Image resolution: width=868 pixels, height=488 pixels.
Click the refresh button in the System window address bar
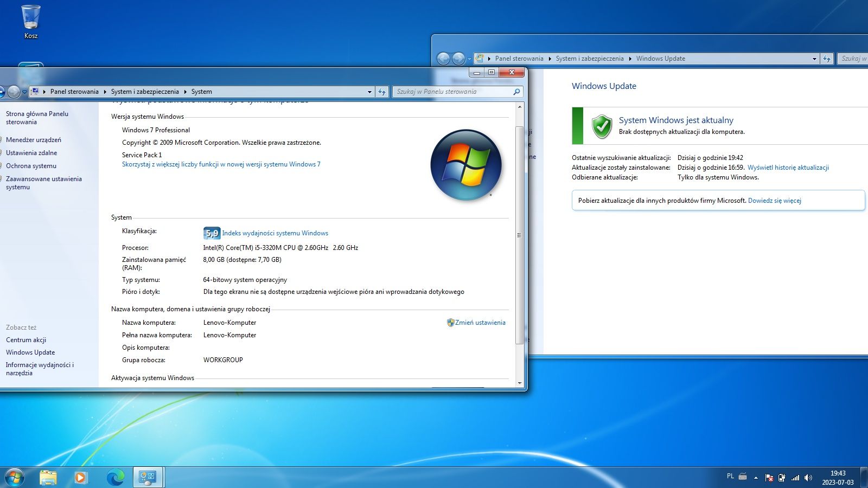[x=382, y=92]
